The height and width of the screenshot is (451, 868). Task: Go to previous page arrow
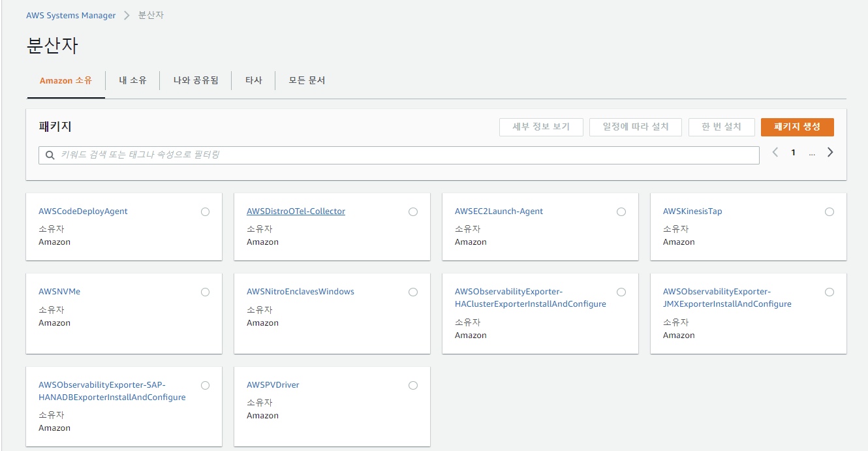click(x=775, y=152)
